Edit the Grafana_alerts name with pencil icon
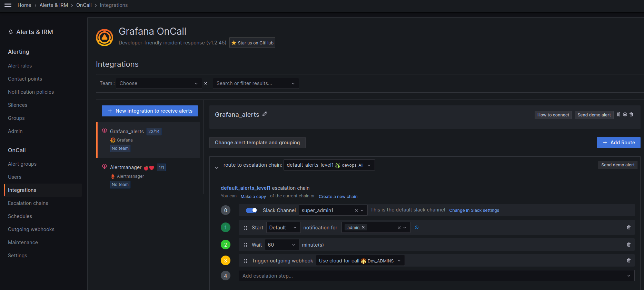The width and height of the screenshot is (644, 290). point(265,114)
